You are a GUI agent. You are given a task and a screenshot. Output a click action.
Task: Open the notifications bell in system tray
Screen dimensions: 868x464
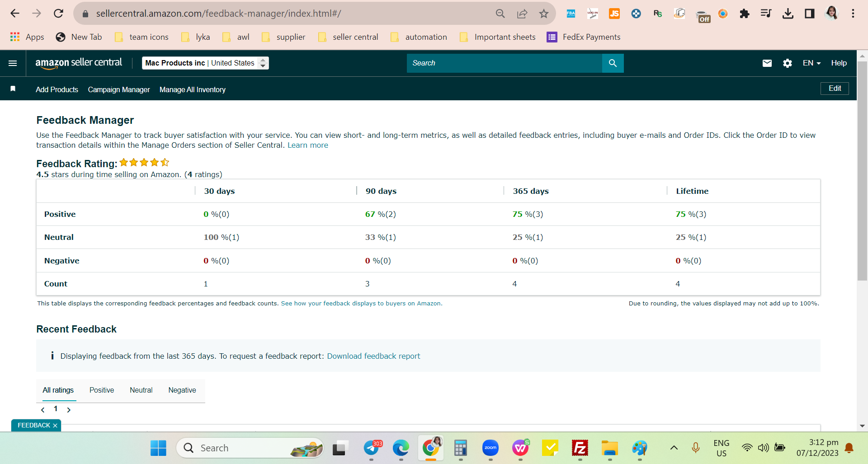pyautogui.click(x=849, y=448)
